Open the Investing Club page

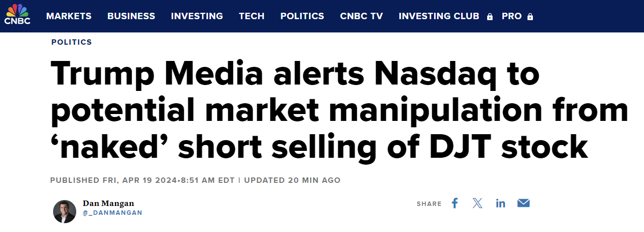[439, 16]
